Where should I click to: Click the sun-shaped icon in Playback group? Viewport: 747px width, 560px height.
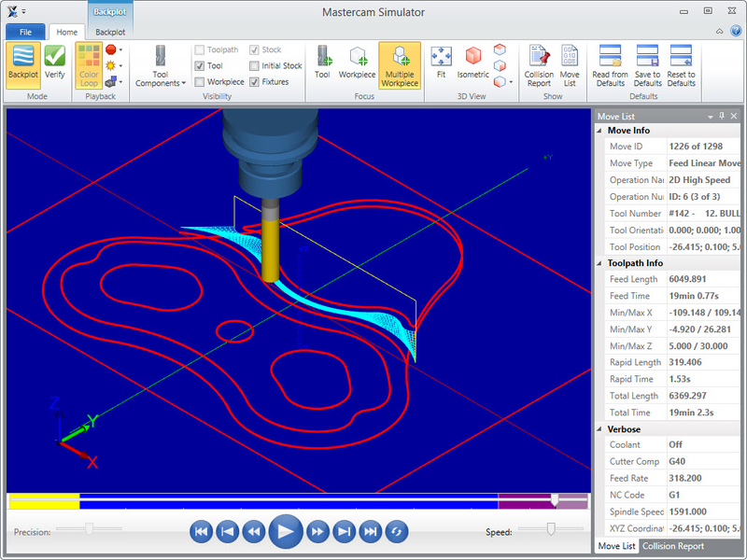(x=111, y=65)
